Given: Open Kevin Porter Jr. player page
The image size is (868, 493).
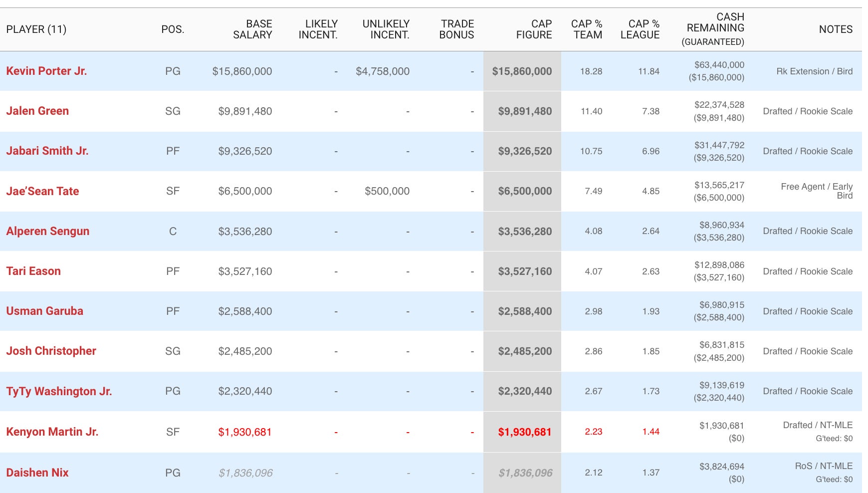Looking at the screenshot, I should click(46, 71).
